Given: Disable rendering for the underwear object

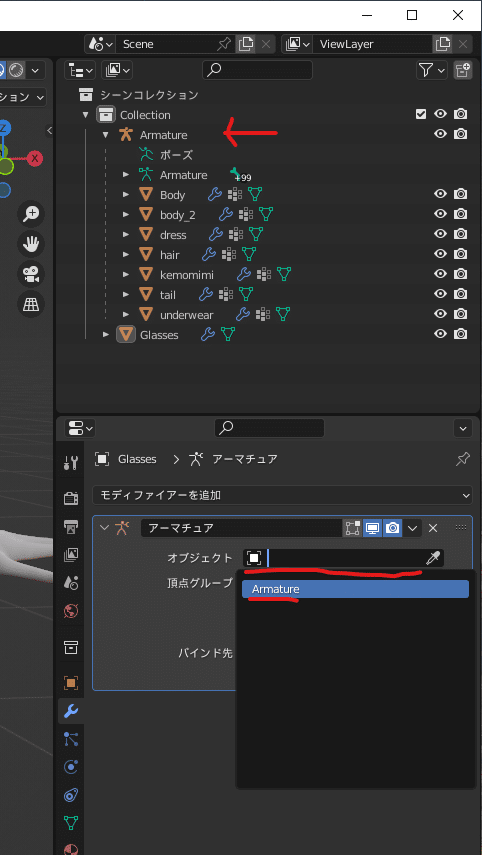Looking at the screenshot, I should (x=461, y=314).
